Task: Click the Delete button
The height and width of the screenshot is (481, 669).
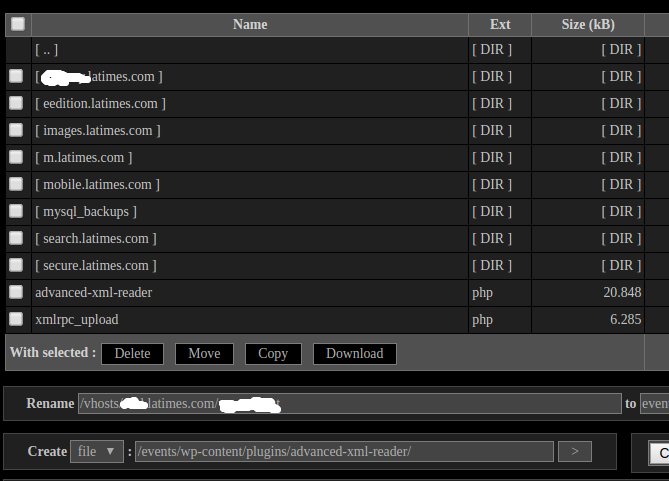Action: (132, 354)
